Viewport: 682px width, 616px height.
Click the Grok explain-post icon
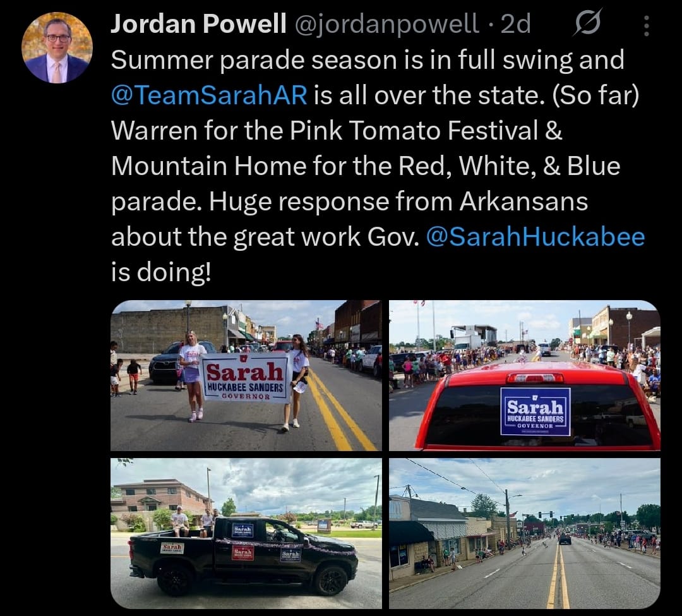tap(588, 22)
